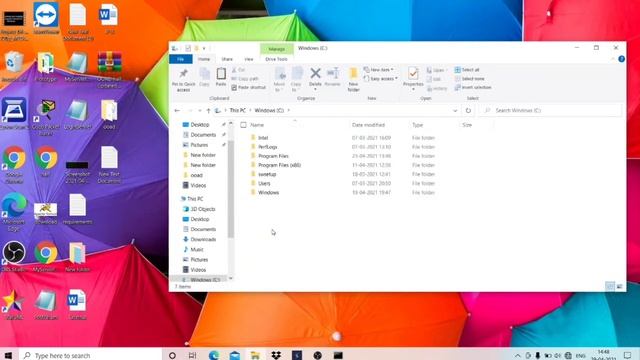Select the Program Files (x86) folder
The height and width of the screenshot is (360, 640).
tap(279, 165)
